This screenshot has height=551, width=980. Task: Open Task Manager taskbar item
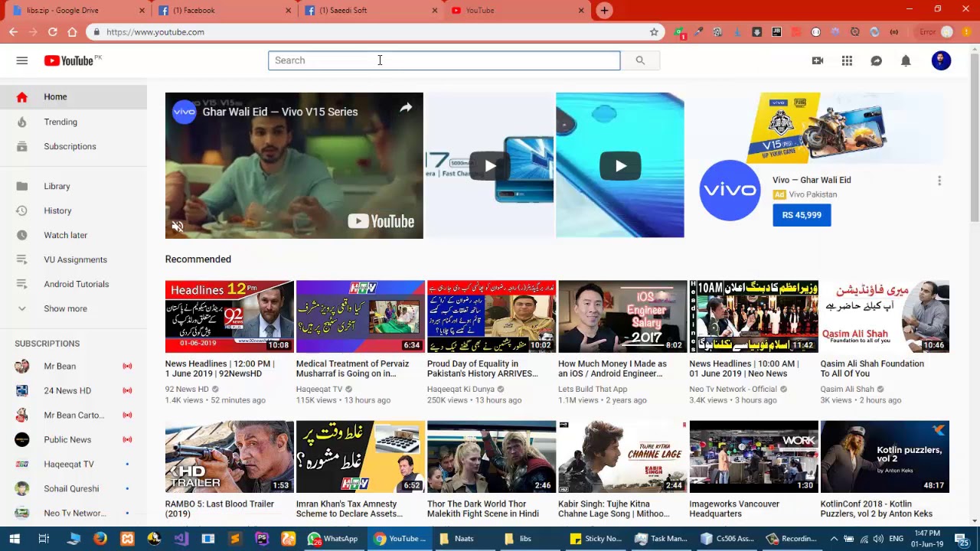pos(661,539)
